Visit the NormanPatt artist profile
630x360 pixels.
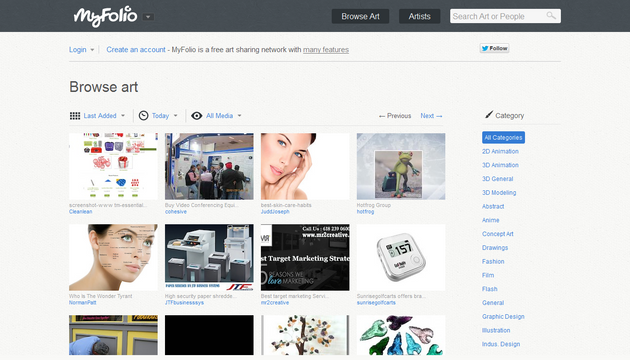click(x=82, y=303)
